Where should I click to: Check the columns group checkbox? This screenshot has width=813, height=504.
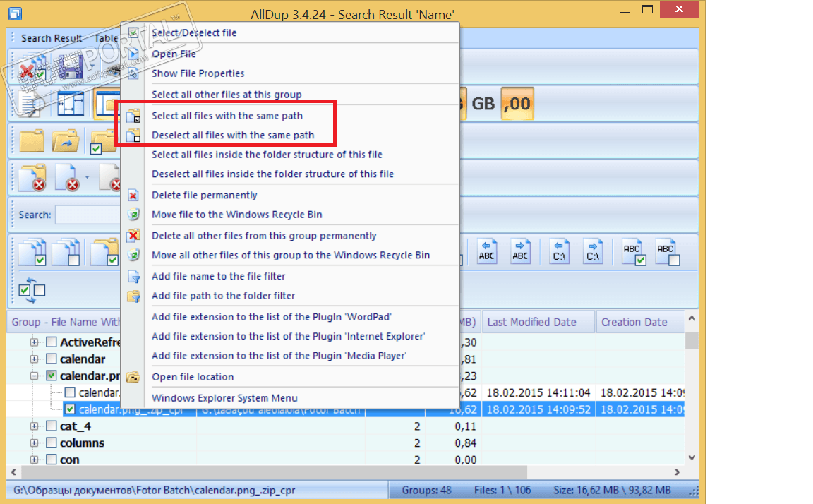(x=52, y=443)
